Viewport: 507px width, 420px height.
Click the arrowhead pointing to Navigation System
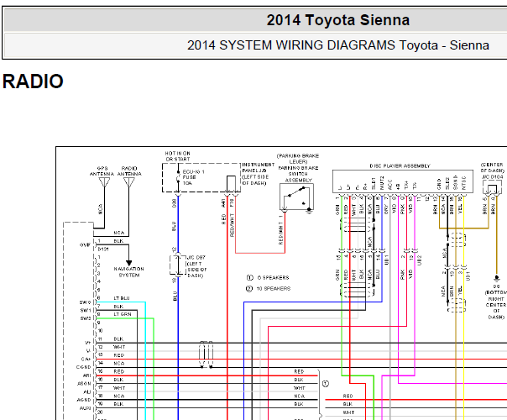(129, 263)
